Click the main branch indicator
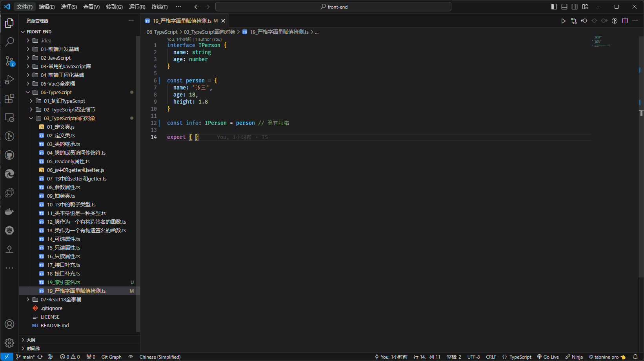Viewport: 644px width, 361px height. (x=25, y=357)
